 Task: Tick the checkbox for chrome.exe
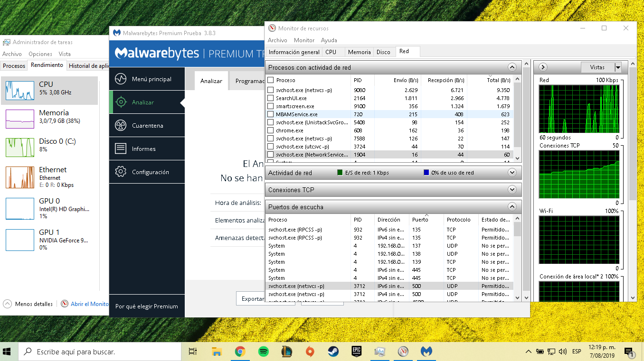[x=270, y=130]
